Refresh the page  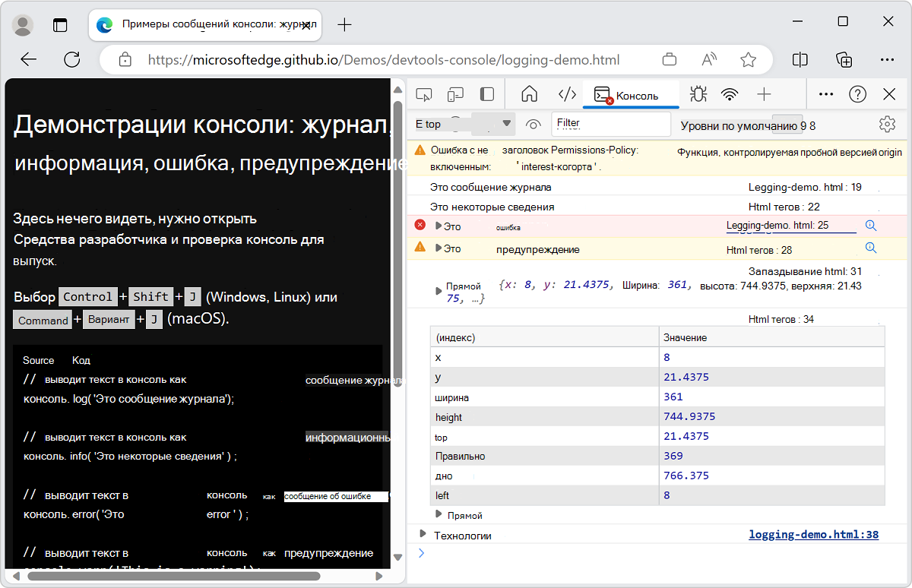[72, 59]
